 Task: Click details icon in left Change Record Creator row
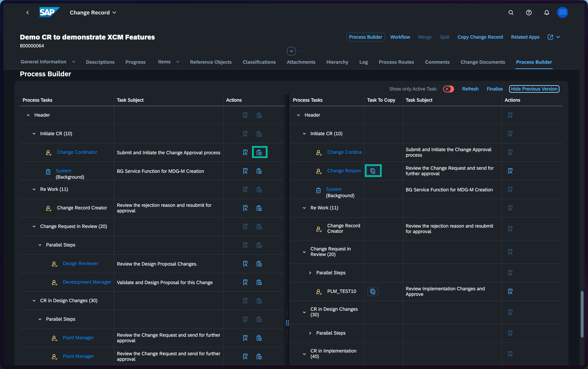245,208
